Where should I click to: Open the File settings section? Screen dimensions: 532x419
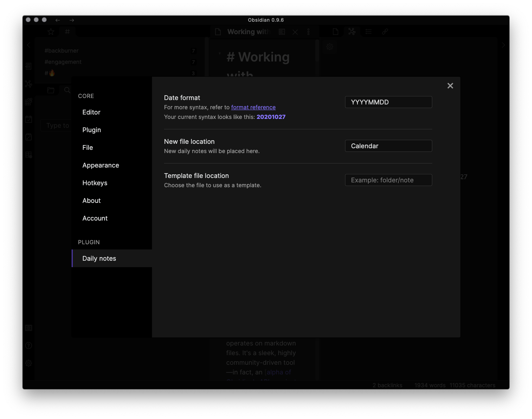pyautogui.click(x=112, y=147)
